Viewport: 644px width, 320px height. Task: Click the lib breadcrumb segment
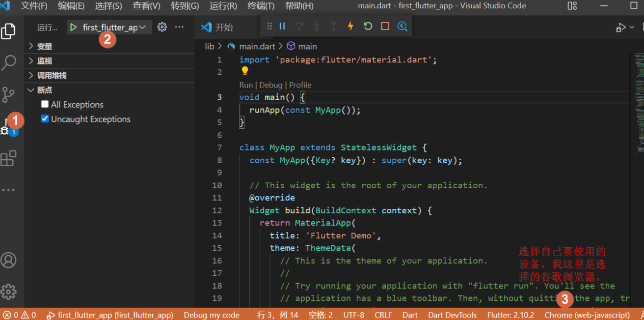tap(210, 46)
